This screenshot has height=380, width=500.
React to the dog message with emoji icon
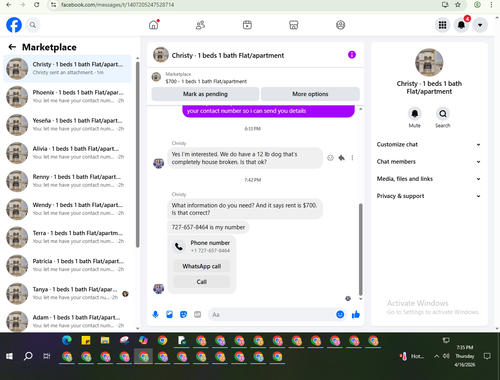coord(330,158)
